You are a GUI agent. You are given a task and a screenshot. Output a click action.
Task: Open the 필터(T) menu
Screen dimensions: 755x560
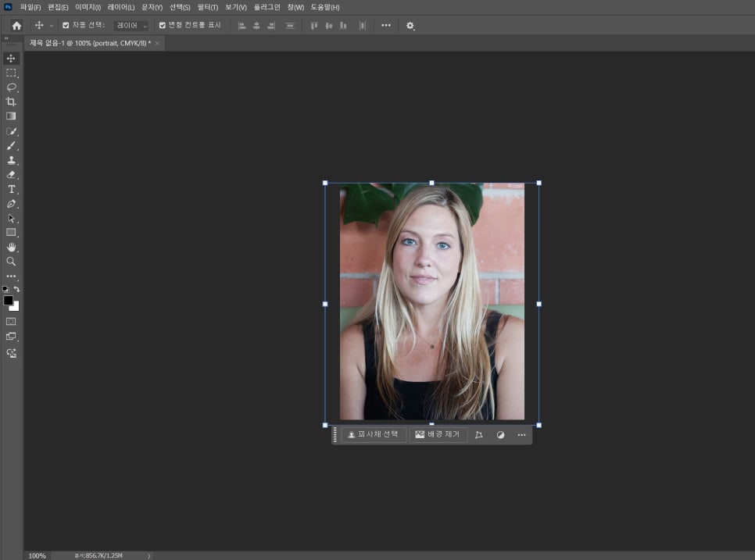[x=208, y=7]
